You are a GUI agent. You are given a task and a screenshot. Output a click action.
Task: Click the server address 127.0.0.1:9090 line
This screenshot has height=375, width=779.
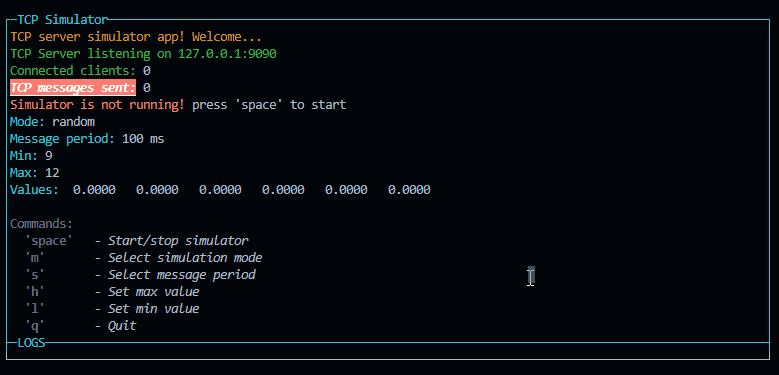pyautogui.click(x=143, y=54)
